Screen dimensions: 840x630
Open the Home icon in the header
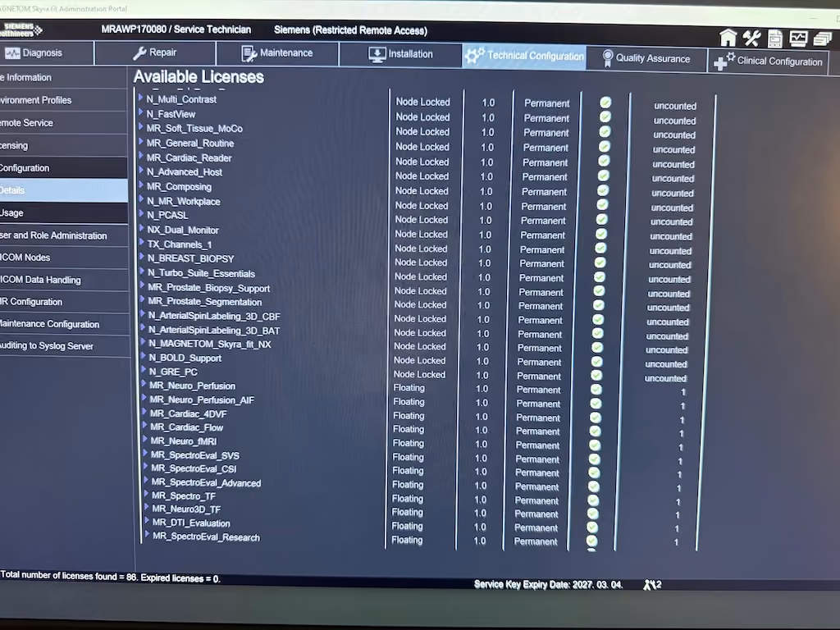click(x=728, y=38)
